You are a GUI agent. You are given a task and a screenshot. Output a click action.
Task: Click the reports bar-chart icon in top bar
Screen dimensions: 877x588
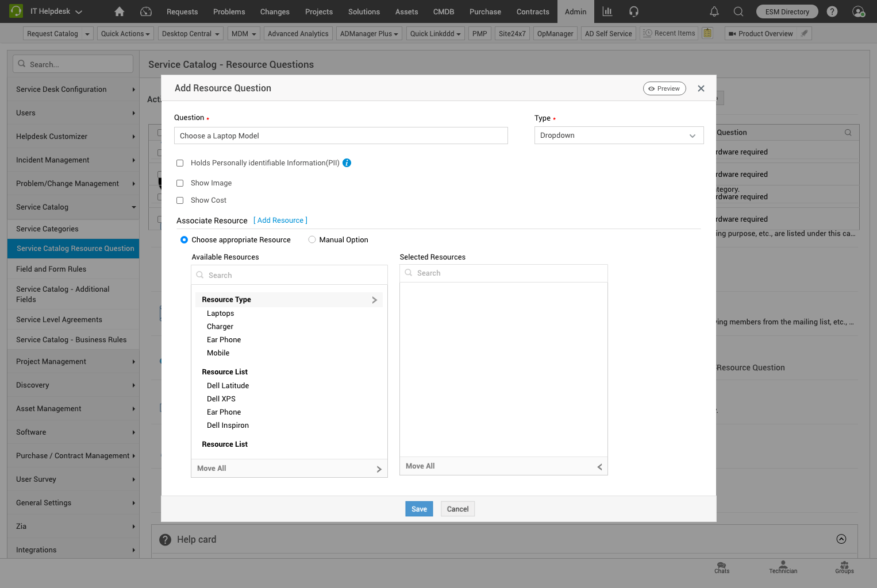607,11
